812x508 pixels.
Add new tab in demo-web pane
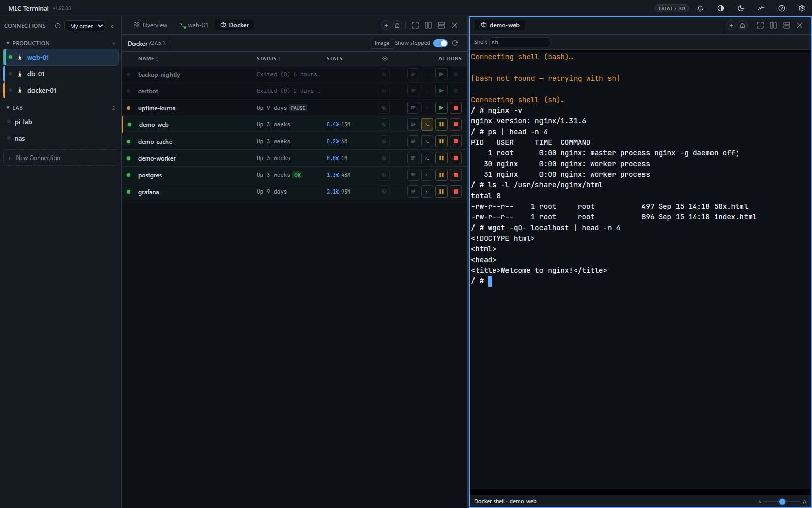tap(731, 25)
